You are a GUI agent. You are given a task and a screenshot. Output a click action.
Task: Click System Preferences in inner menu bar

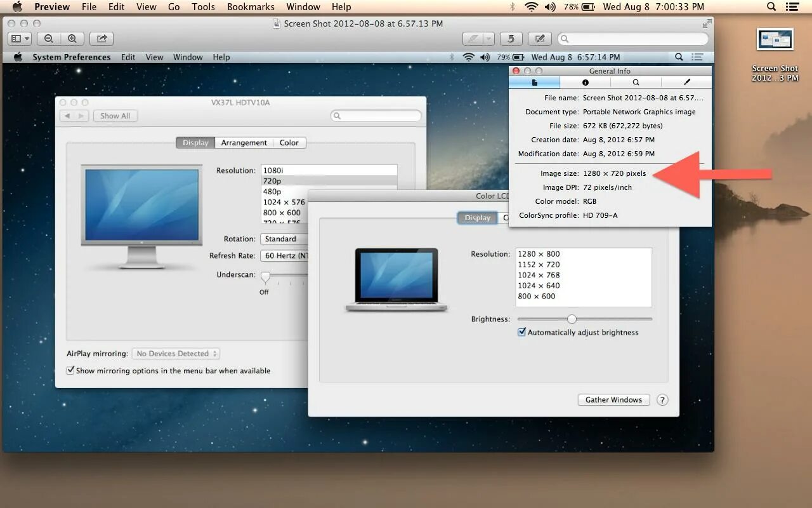tap(72, 57)
